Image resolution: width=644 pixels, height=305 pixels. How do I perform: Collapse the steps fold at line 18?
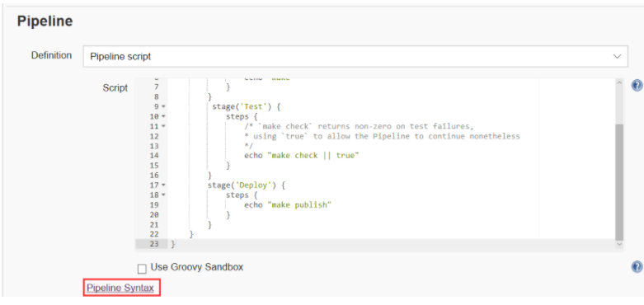tap(163, 195)
